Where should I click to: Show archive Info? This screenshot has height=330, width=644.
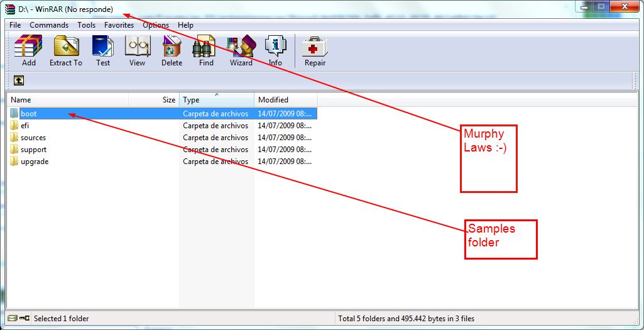(x=275, y=50)
